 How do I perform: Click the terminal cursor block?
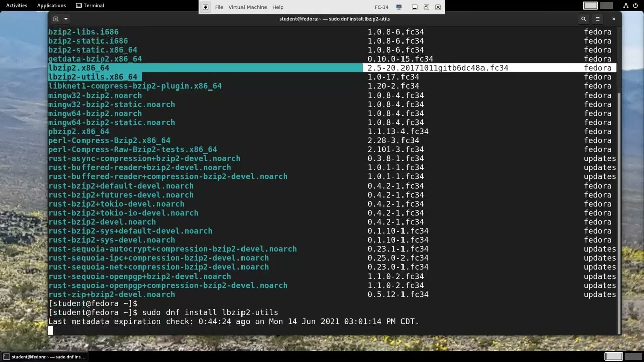coord(50,330)
